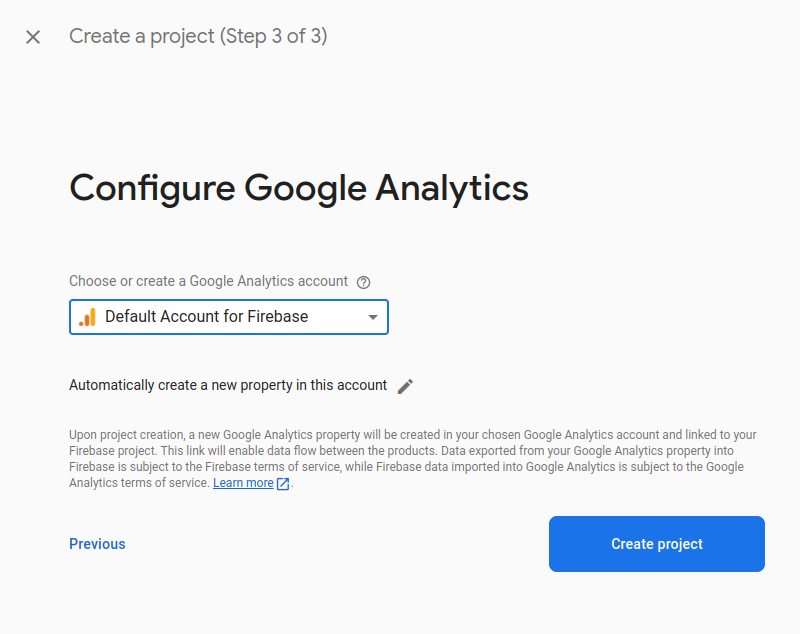
Task: Click the Upon project creation description paragraph
Action: pos(413,459)
